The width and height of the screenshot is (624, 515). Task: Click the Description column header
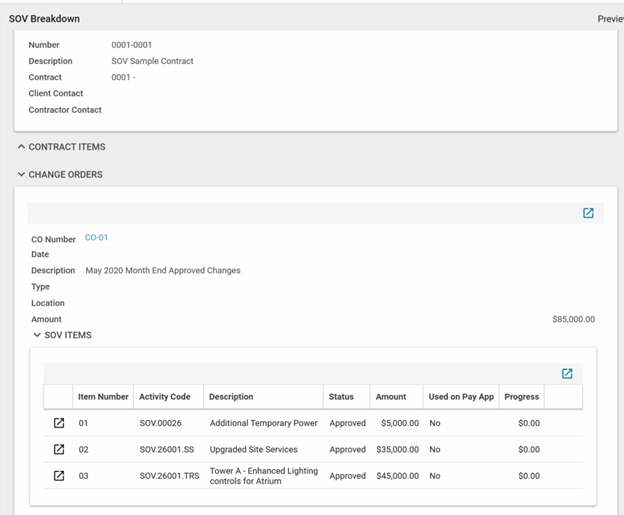tap(231, 397)
